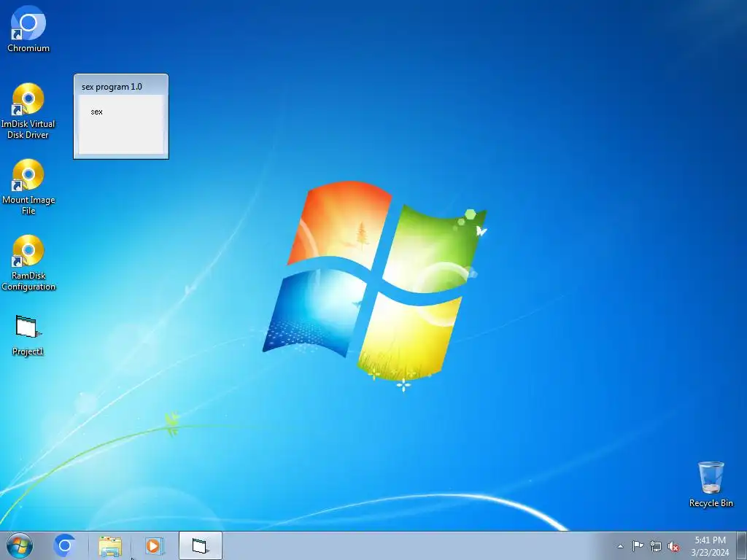The width and height of the screenshot is (747, 560).
Task: Show hidden tray icons arrow
Action: pyautogui.click(x=620, y=546)
